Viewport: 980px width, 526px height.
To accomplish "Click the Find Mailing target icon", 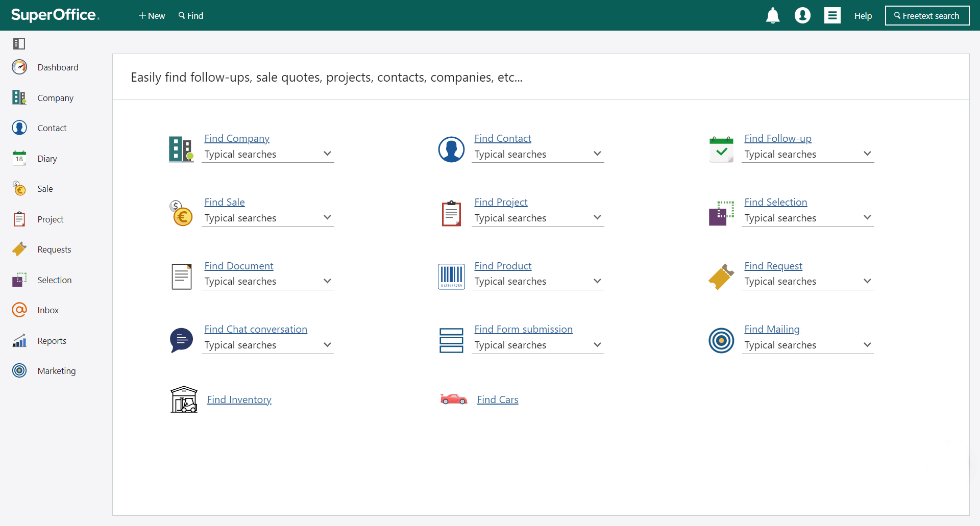I will [x=721, y=340].
